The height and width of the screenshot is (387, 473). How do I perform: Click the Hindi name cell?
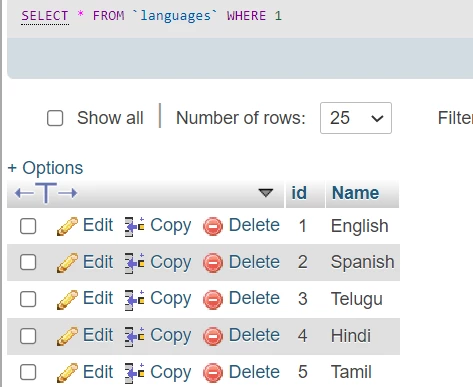(x=351, y=336)
